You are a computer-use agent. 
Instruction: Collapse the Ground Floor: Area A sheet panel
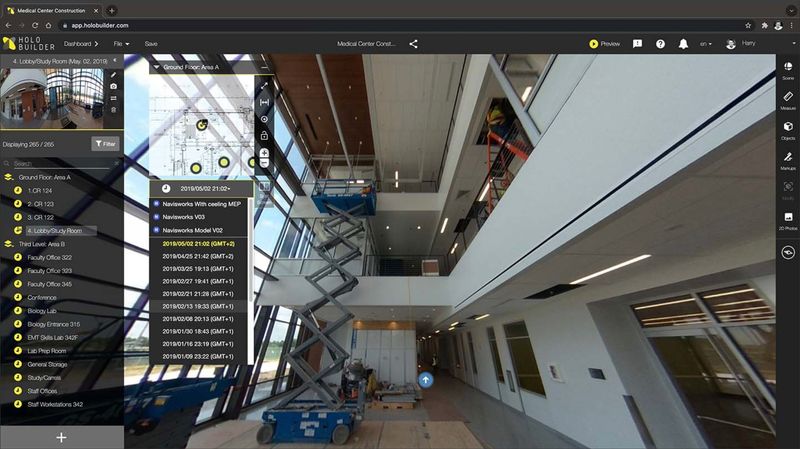[156, 67]
